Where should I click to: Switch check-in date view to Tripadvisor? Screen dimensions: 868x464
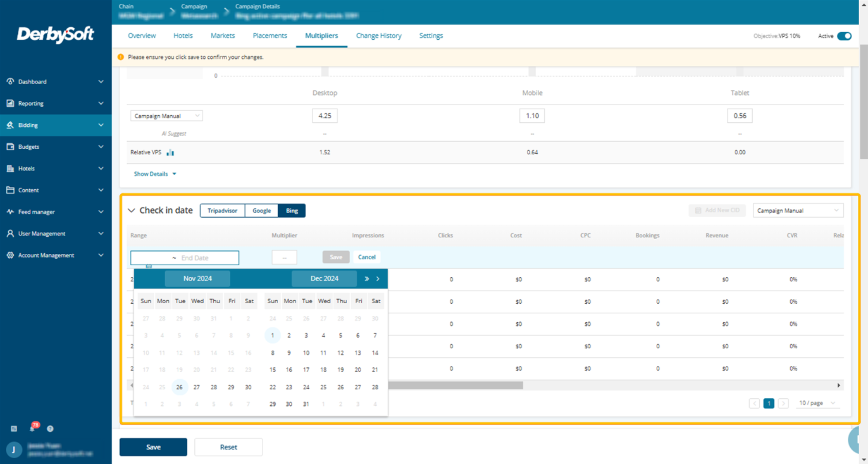(222, 211)
